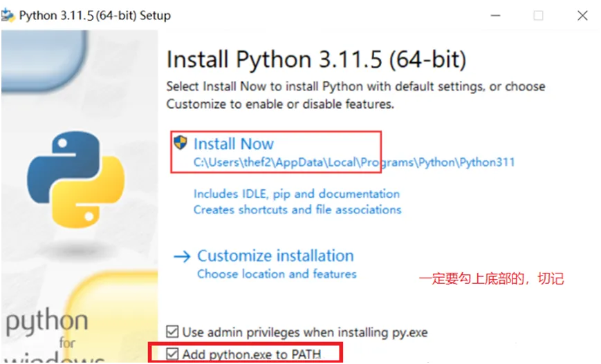Screen dimensions: 601x364
Task: Close the Python 3.11.5 Setup window
Action: [x=582, y=16]
